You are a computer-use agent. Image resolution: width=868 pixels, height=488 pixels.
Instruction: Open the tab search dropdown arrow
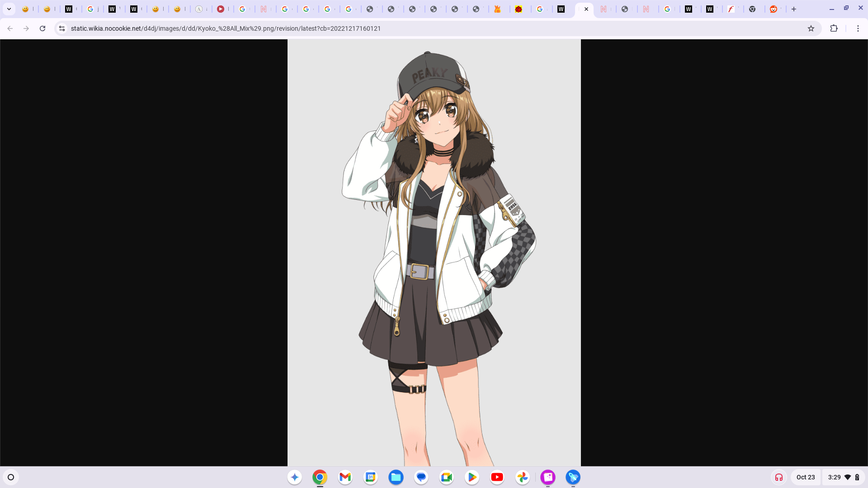tap(9, 9)
